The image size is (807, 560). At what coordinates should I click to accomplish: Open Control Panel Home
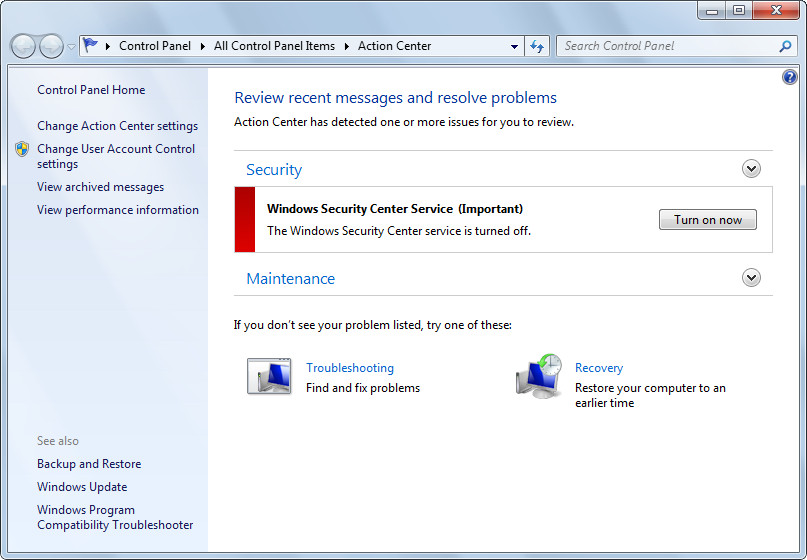[91, 90]
